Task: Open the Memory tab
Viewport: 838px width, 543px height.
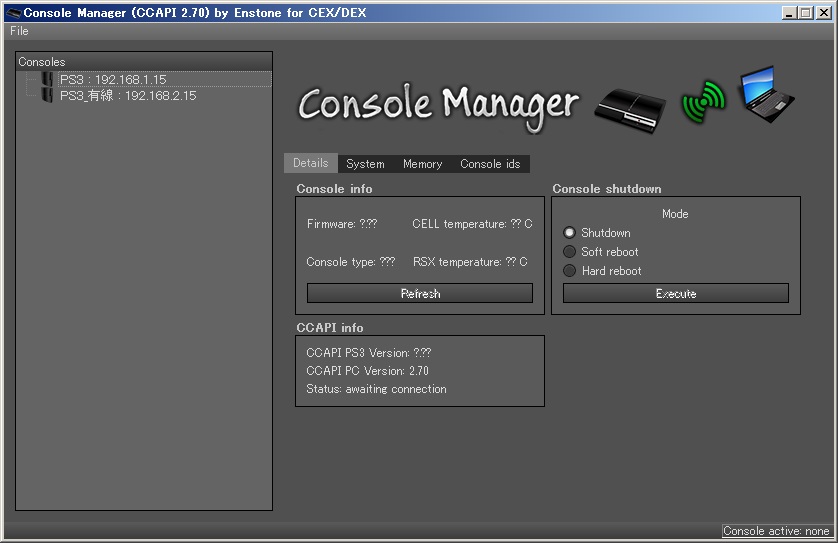Action: point(422,164)
